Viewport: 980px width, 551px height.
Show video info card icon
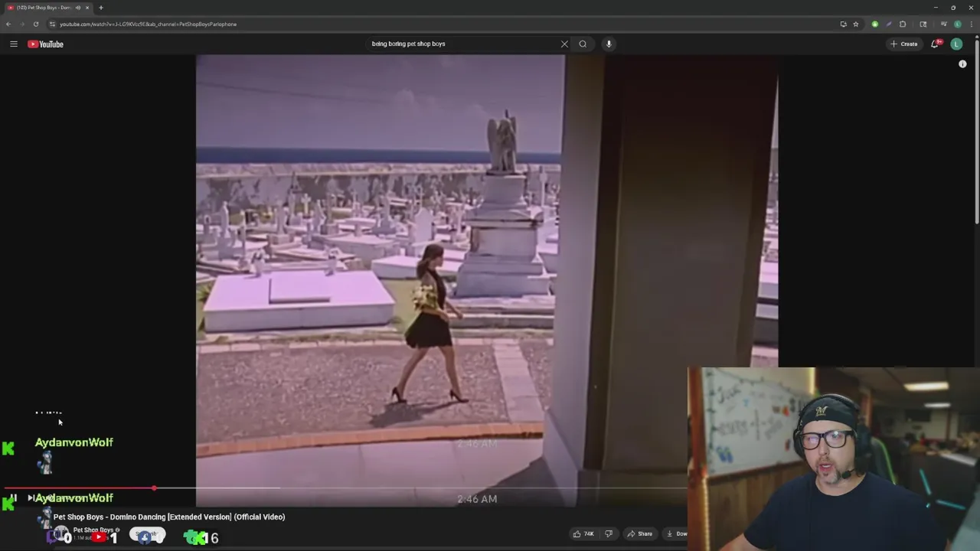(x=962, y=64)
